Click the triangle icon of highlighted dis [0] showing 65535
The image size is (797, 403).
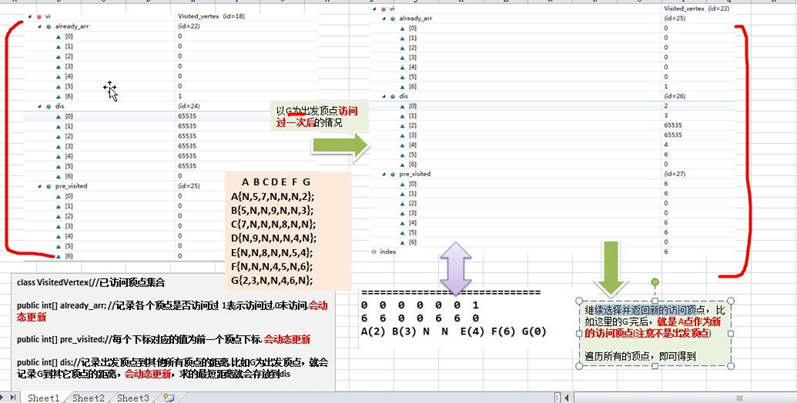(x=58, y=116)
